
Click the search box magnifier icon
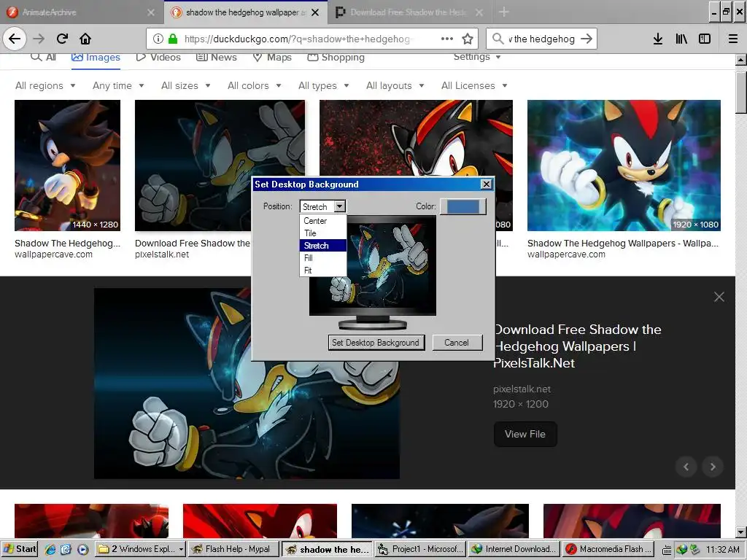(x=498, y=39)
